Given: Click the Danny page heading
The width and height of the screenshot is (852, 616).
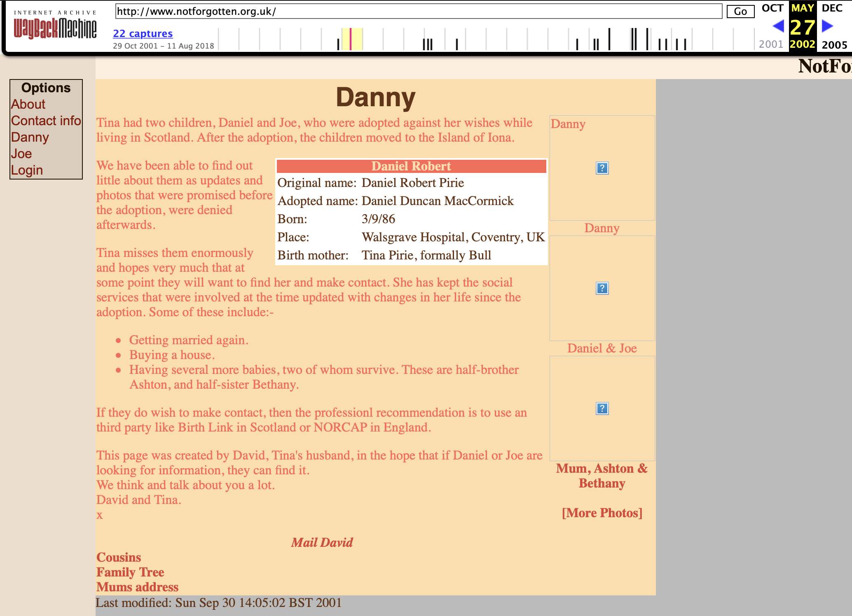Looking at the screenshot, I should pyautogui.click(x=375, y=97).
